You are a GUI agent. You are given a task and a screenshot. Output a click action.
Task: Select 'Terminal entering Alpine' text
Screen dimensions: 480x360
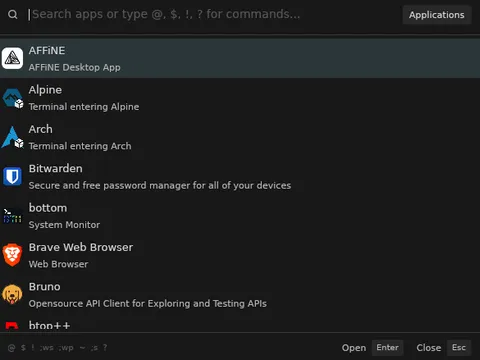pos(84,107)
